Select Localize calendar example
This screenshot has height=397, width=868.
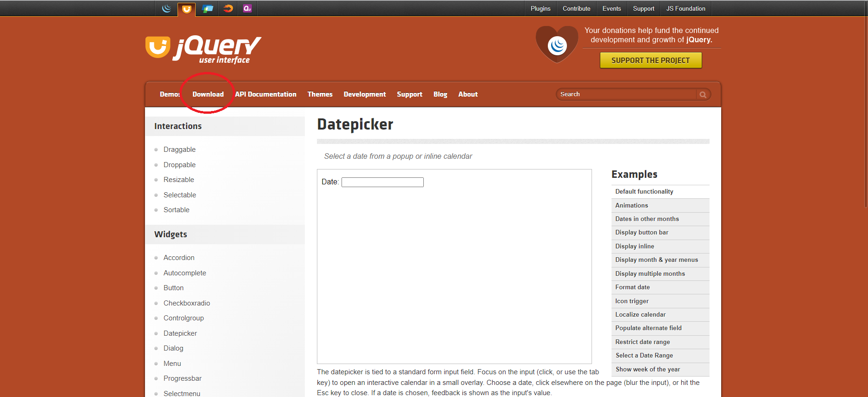(660, 315)
